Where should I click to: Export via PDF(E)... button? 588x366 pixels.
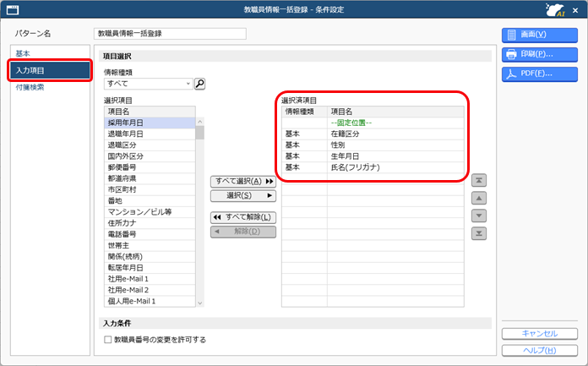(540, 74)
